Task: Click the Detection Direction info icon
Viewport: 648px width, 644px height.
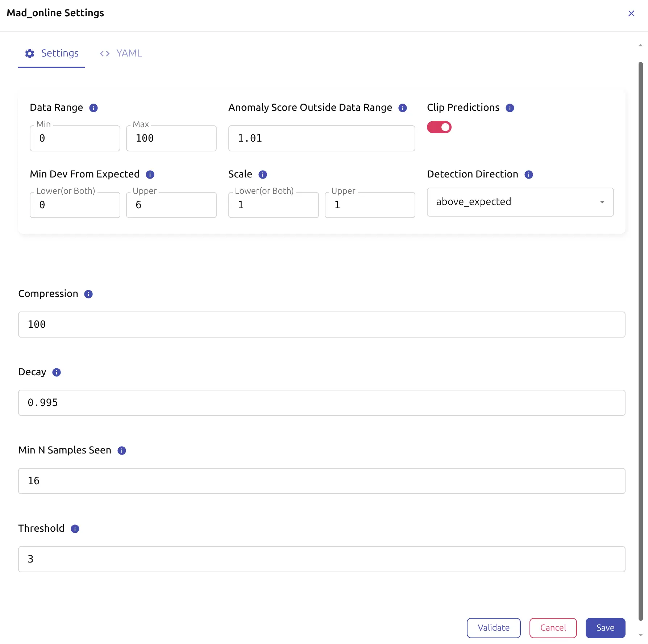Action: [x=528, y=175]
